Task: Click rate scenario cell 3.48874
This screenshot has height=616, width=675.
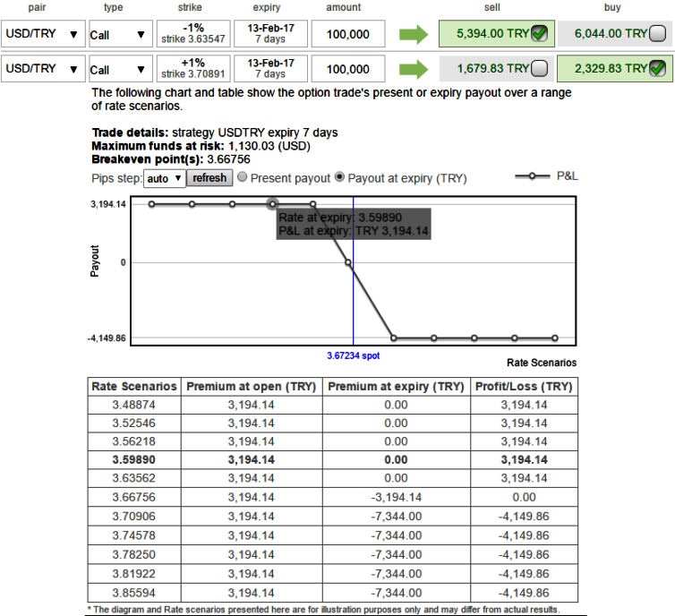Action: click(134, 405)
